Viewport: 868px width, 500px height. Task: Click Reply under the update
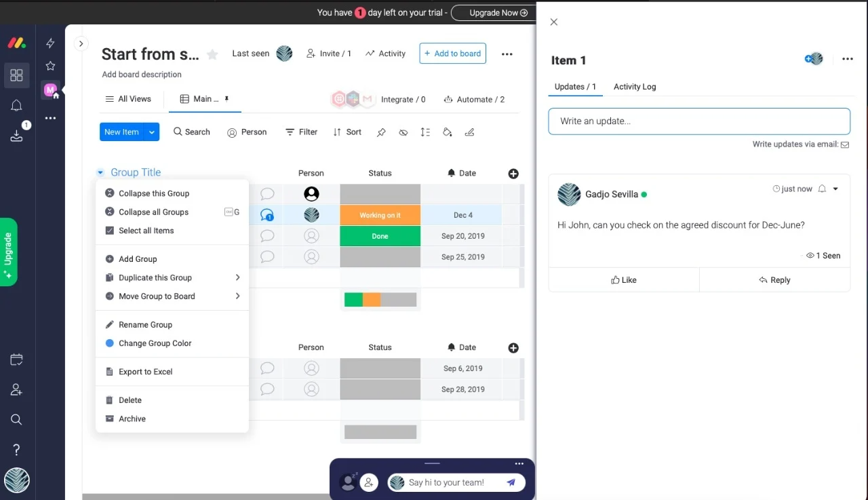tap(774, 280)
